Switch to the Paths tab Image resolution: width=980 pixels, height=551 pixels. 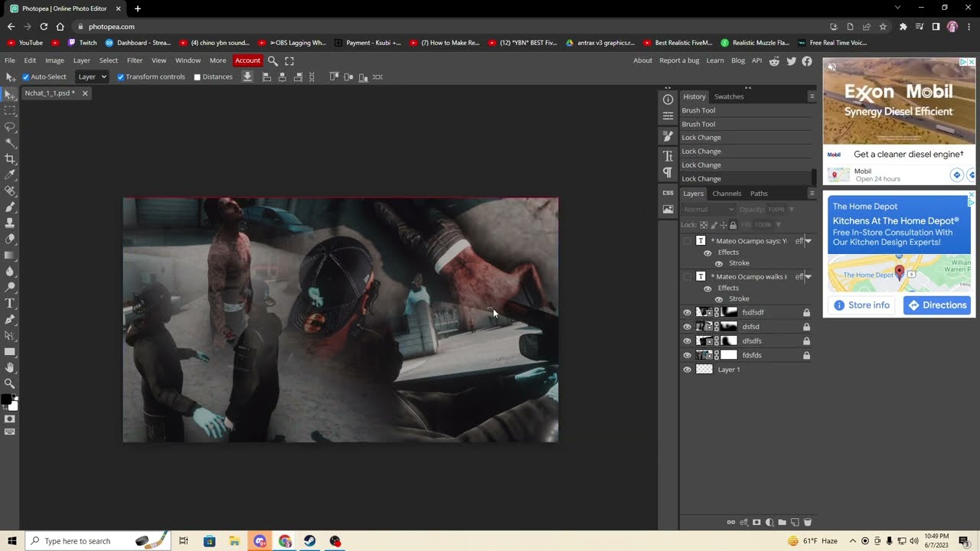[x=759, y=194]
